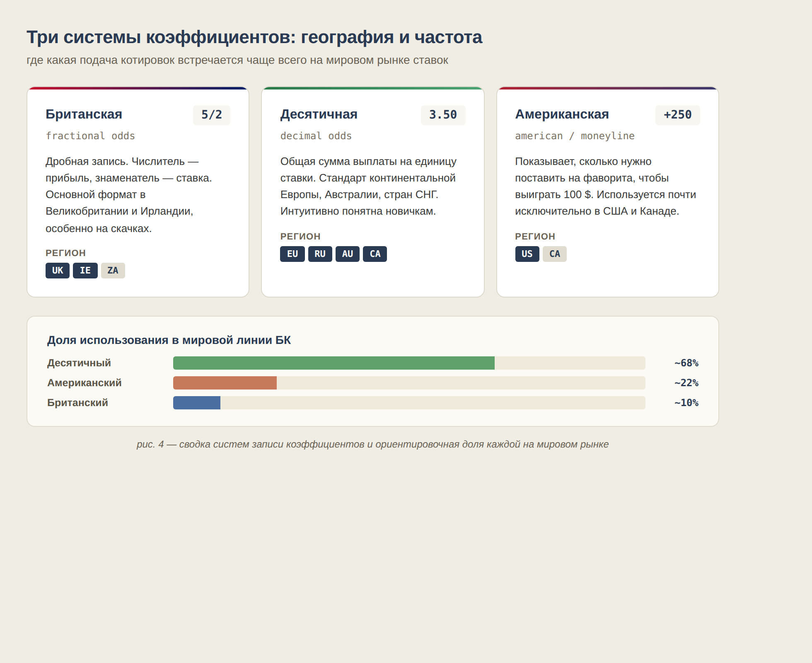
Task: Click the рис. 4 figure caption
Action: 372,444
